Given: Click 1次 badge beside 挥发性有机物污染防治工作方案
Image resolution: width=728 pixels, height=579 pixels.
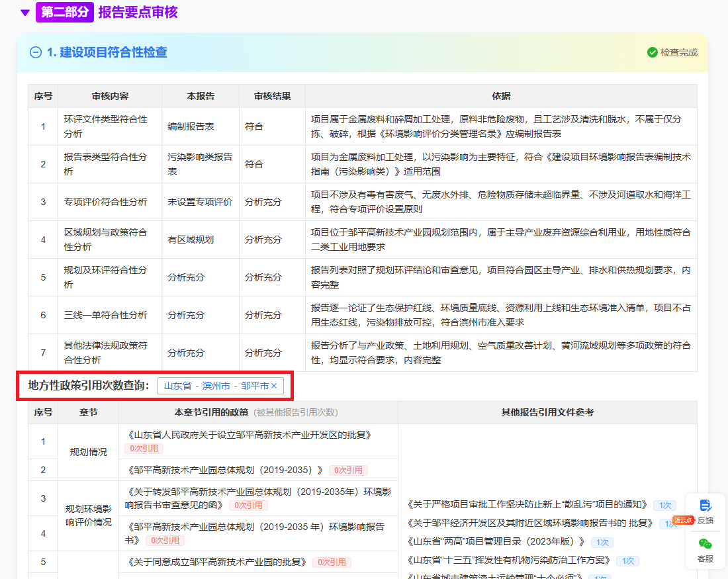Looking at the screenshot, I should [627, 560].
